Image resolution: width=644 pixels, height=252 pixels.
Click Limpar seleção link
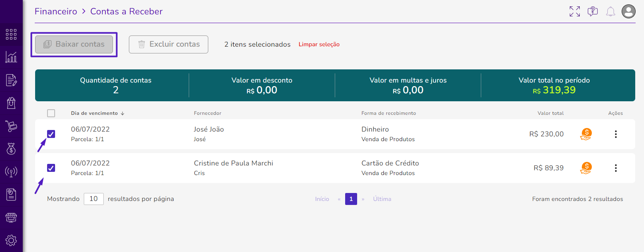(319, 44)
